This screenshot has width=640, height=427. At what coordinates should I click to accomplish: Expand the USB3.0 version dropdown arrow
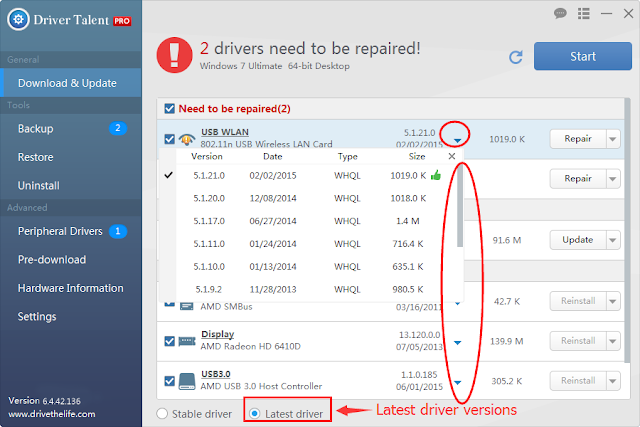tap(458, 383)
